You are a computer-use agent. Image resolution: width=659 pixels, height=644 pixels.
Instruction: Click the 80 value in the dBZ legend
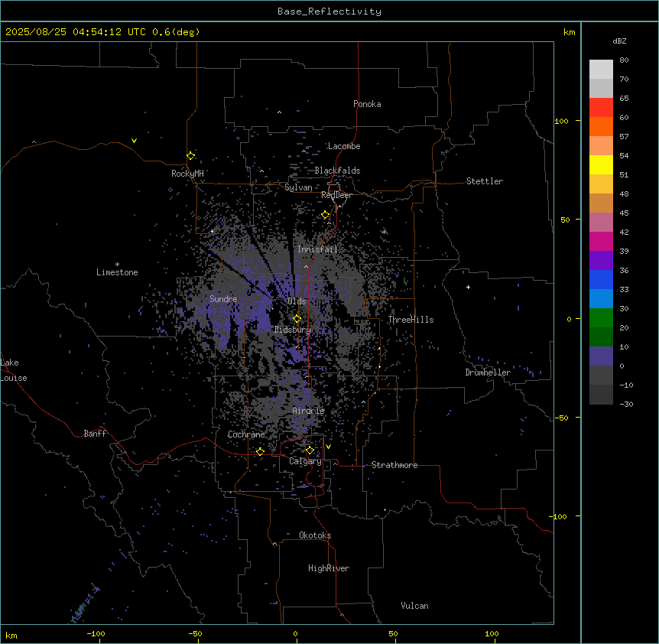pos(624,60)
